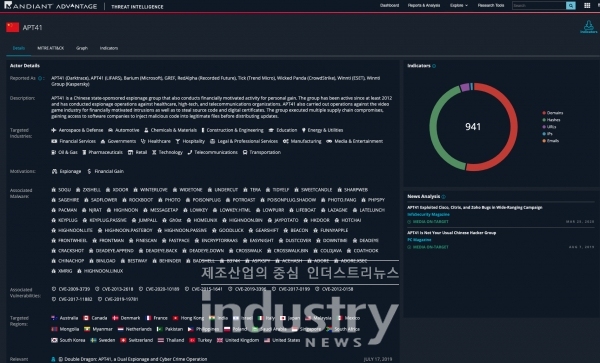Select Hospitality industry icon

[x=178, y=141]
